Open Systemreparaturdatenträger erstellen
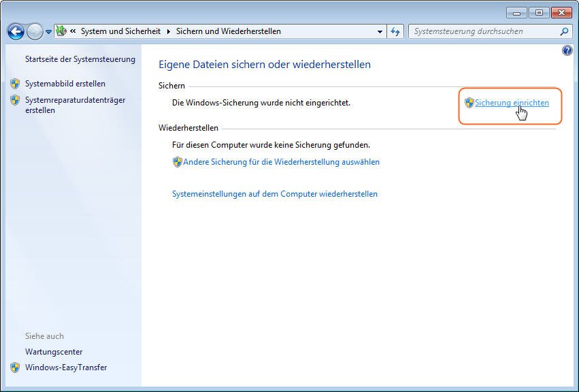 pyautogui.click(x=76, y=105)
